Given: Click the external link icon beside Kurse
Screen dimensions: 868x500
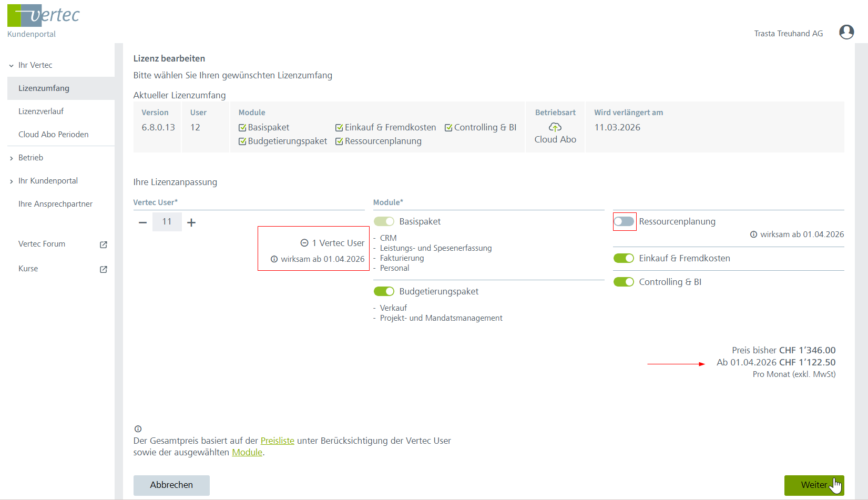Looking at the screenshot, I should tap(104, 269).
